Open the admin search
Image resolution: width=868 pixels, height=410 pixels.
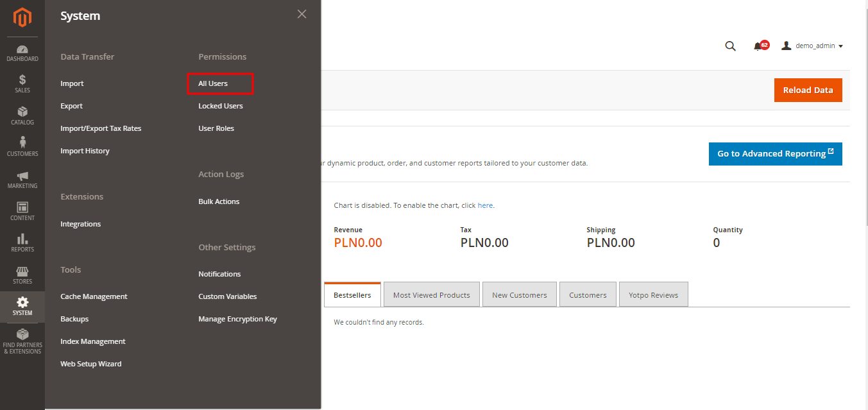[730, 46]
